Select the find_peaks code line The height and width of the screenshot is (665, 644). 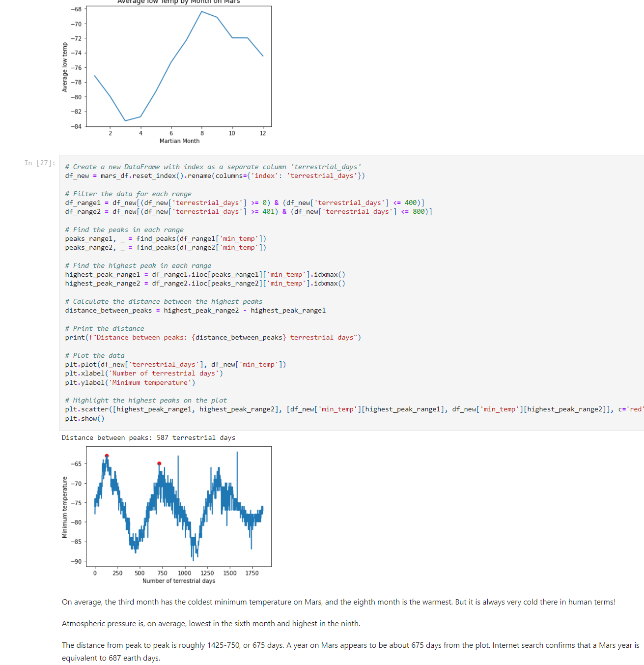click(x=166, y=238)
